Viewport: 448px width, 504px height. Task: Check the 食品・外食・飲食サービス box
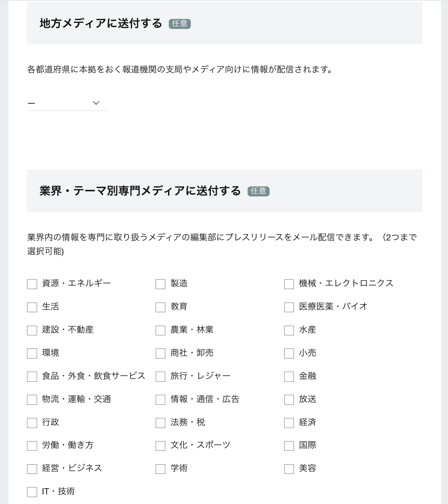32,377
